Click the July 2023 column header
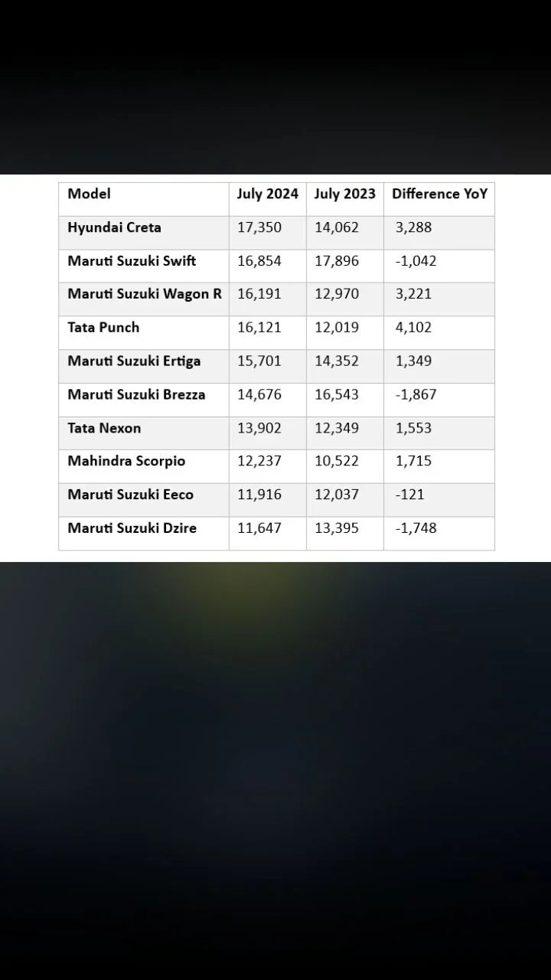The width and height of the screenshot is (551, 980). coord(344,194)
